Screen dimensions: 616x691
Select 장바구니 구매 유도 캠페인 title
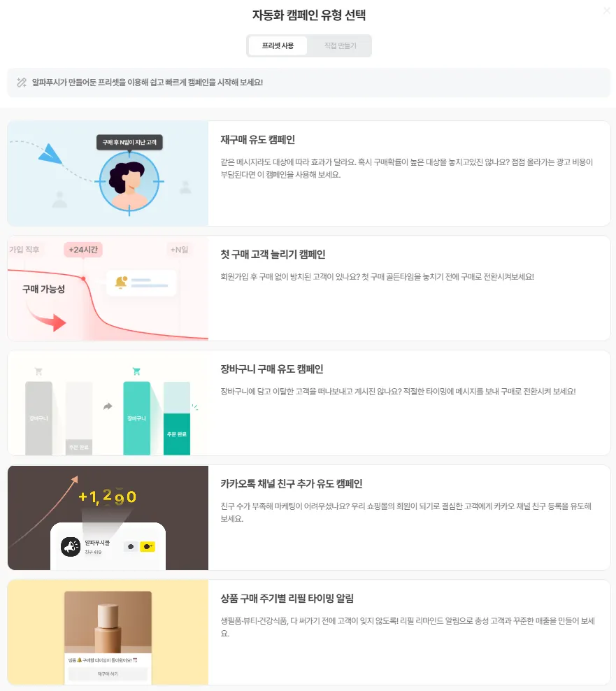pos(272,369)
